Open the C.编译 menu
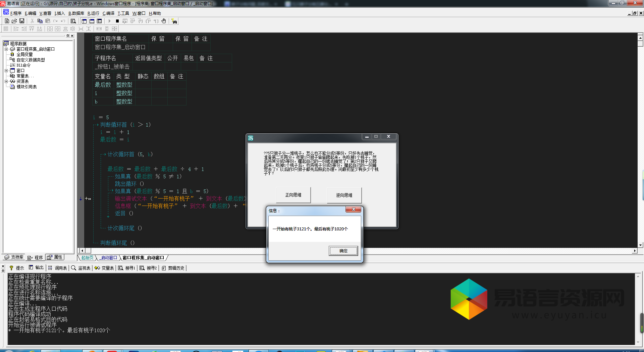 108,13
